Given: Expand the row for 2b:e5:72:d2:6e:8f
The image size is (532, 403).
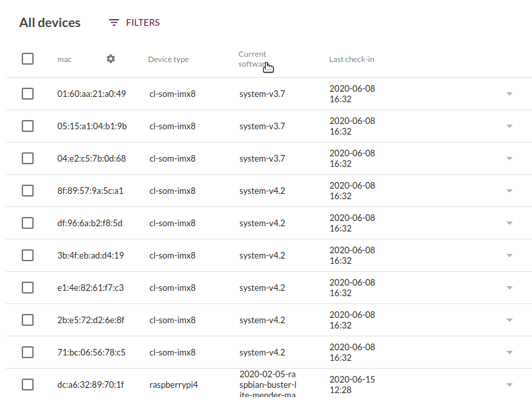Looking at the screenshot, I should point(509,319).
